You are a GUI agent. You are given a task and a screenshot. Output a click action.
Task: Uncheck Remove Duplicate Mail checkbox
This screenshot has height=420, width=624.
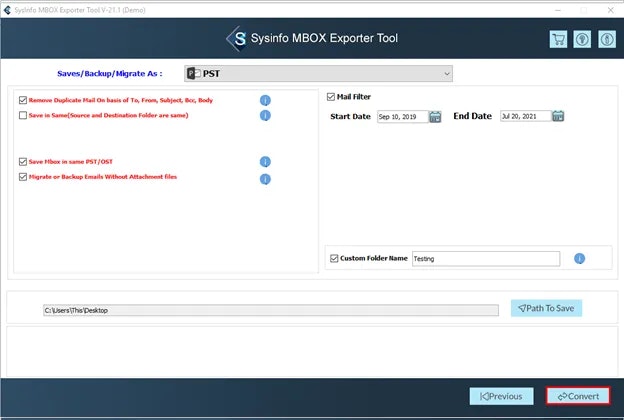point(23,100)
